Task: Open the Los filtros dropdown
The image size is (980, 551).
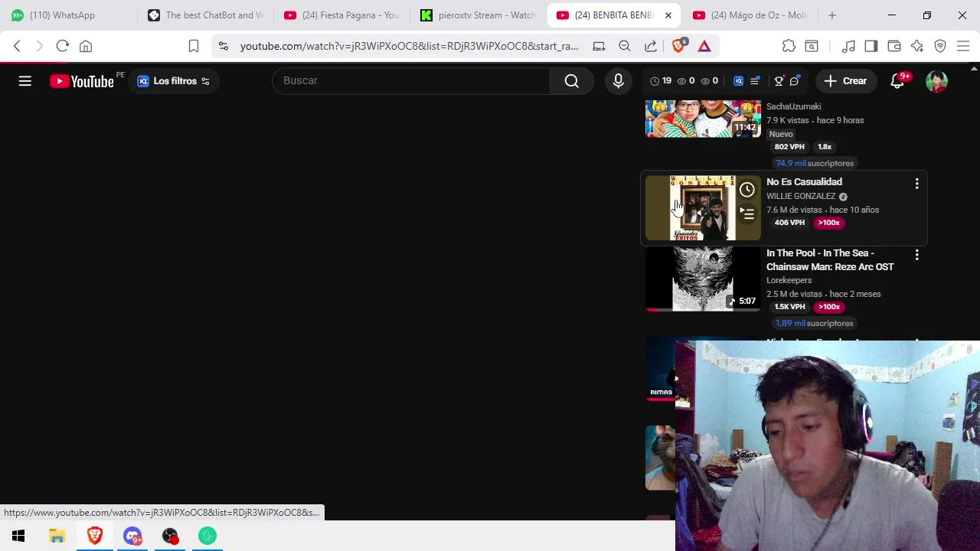Action: point(174,81)
